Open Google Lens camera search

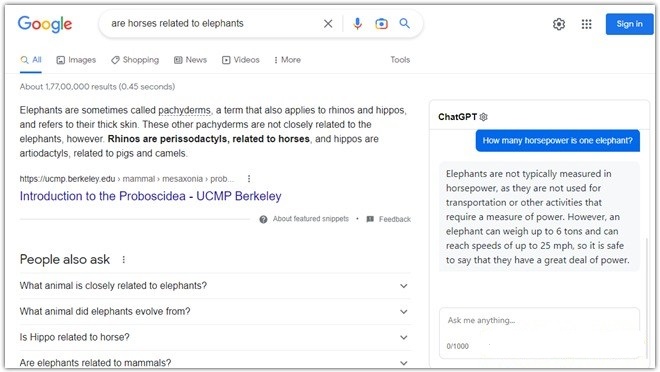[x=381, y=24]
